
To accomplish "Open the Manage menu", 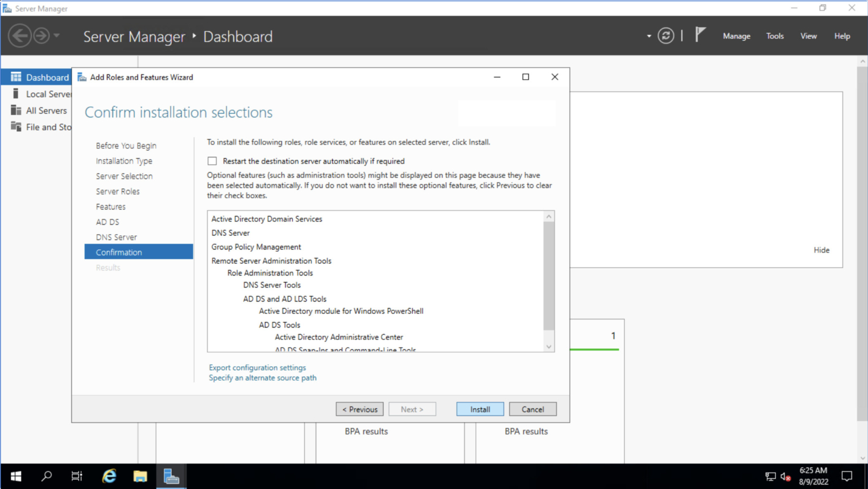I will click(x=736, y=36).
